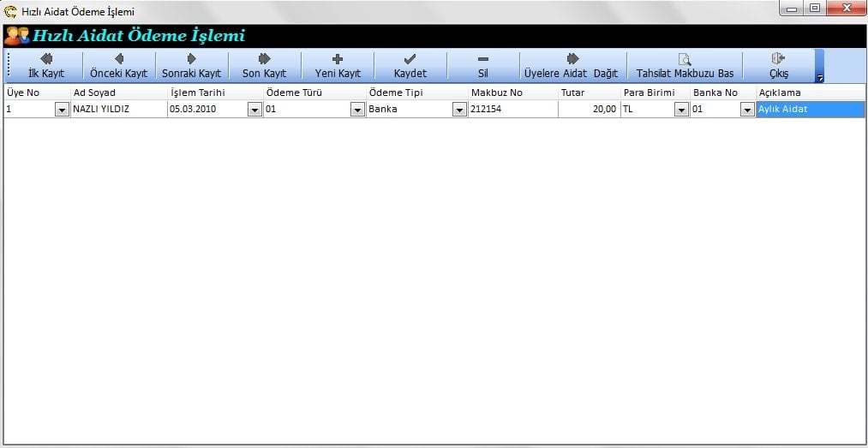Open the Üye No dropdown arrow

(62, 110)
